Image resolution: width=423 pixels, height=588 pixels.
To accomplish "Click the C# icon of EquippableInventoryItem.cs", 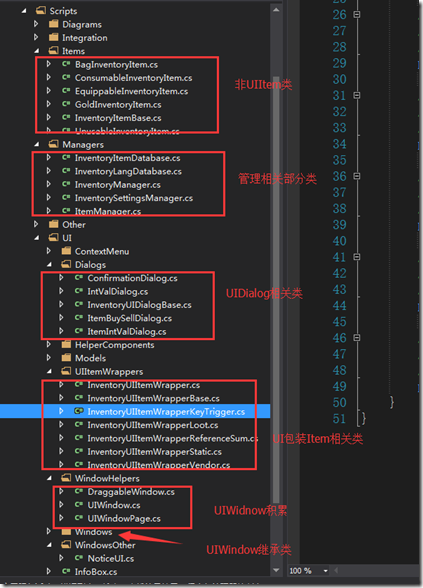I will [66, 91].
